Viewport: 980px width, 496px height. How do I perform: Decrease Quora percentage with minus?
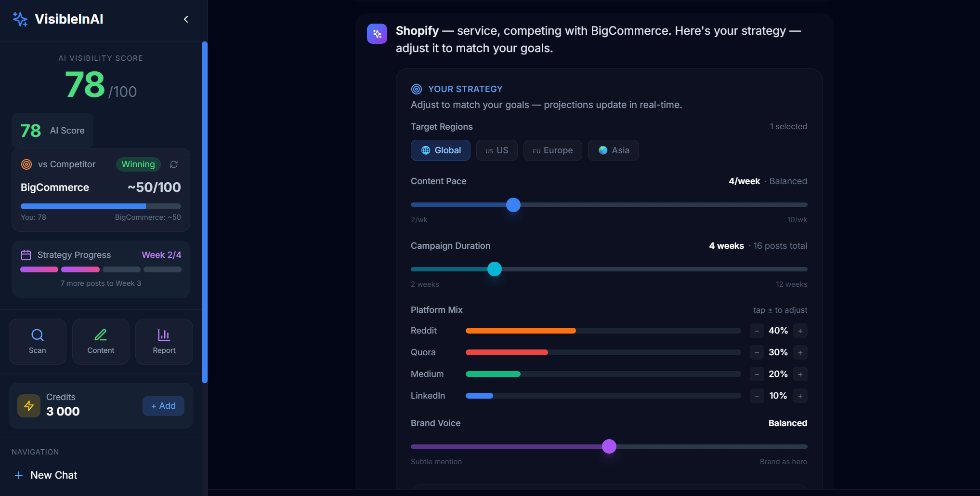click(757, 352)
